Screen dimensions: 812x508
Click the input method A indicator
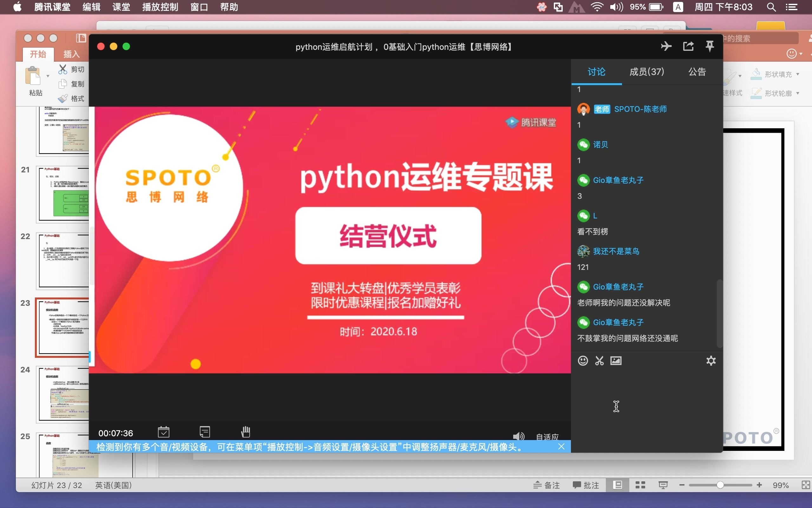coord(678,7)
